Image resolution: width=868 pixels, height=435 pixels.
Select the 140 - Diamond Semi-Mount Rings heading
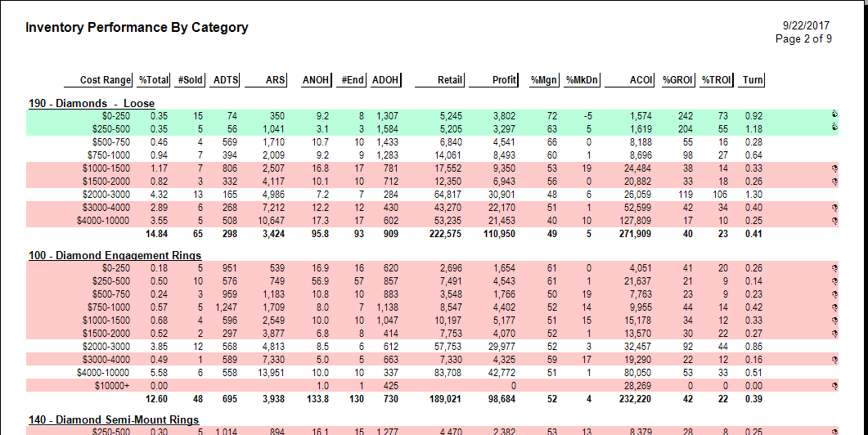[113, 419]
